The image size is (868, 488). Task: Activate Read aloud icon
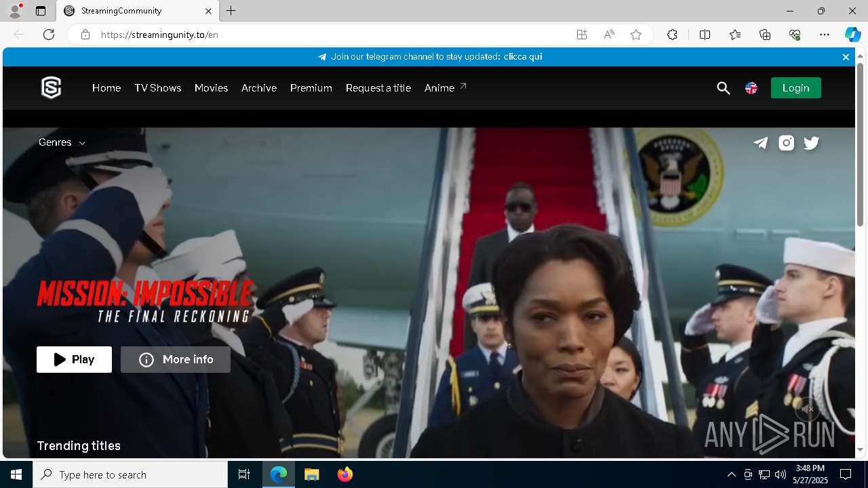(x=609, y=35)
